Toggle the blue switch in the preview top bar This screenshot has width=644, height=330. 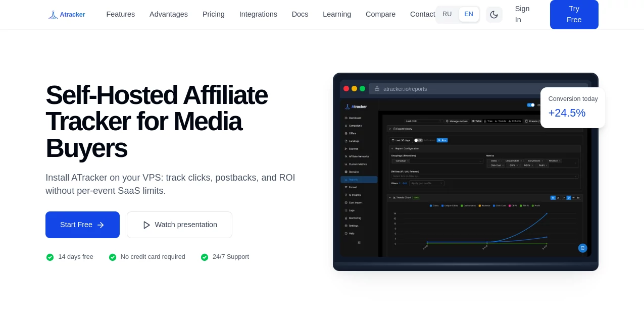[531, 105]
